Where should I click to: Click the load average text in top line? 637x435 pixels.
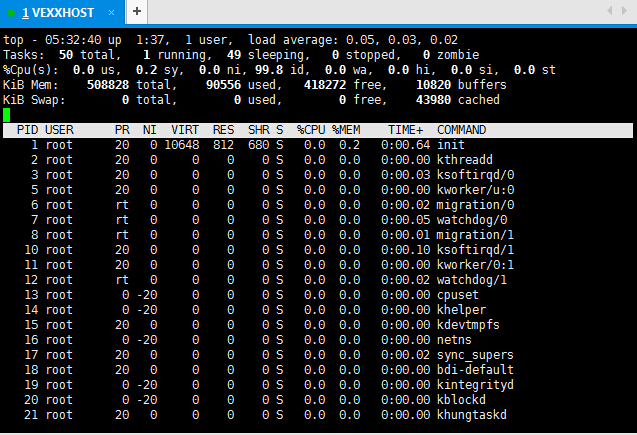(x=353, y=40)
